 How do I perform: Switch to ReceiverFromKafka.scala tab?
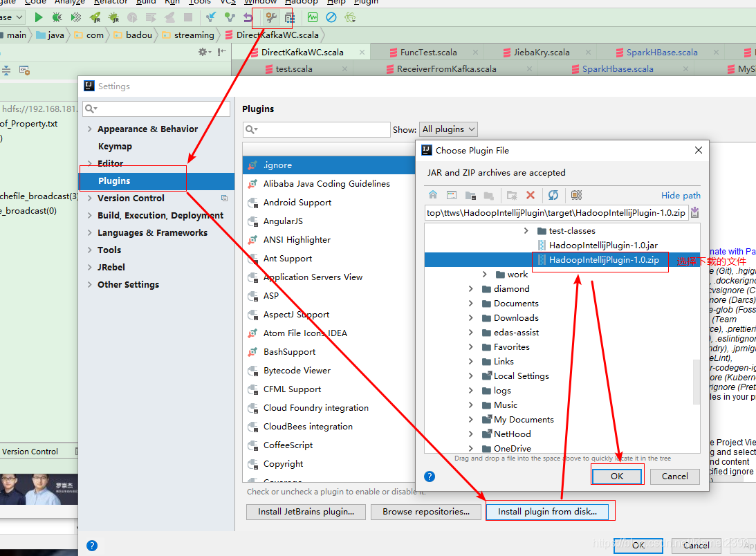[x=446, y=69]
